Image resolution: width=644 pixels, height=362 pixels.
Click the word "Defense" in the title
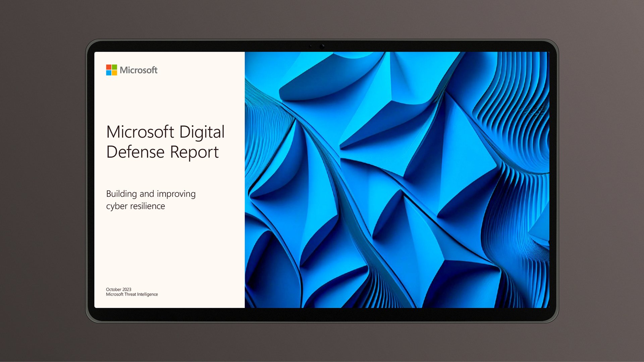135,152
